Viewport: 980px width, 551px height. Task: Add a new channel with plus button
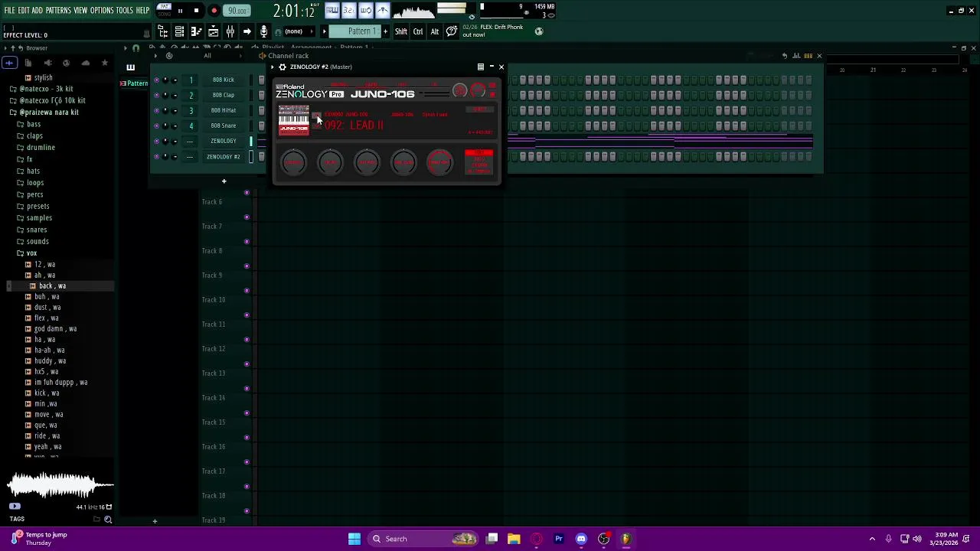(x=224, y=181)
